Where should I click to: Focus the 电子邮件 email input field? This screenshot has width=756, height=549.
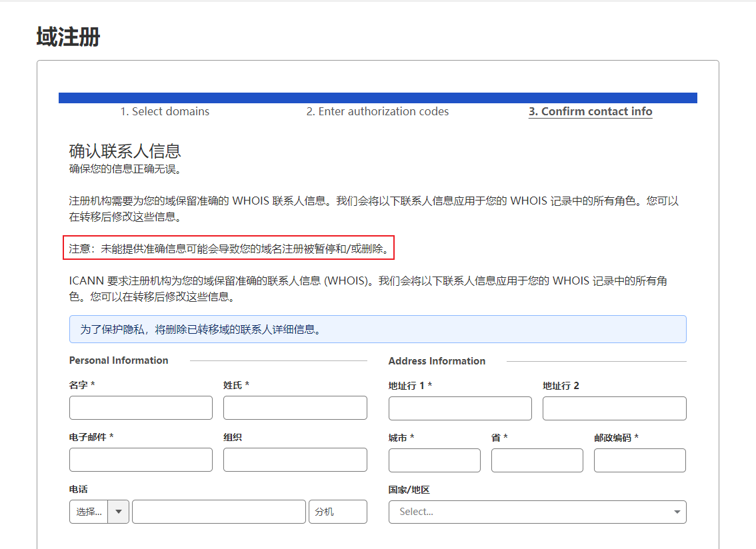coord(141,460)
